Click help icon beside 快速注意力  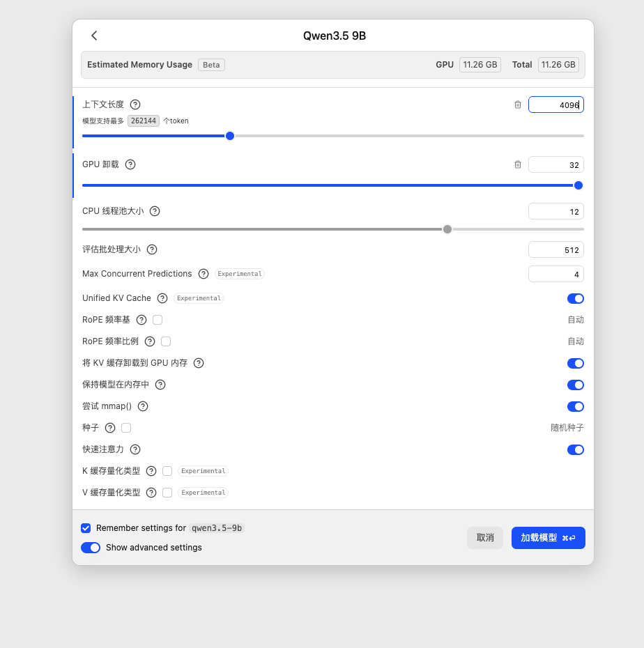[x=135, y=449]
